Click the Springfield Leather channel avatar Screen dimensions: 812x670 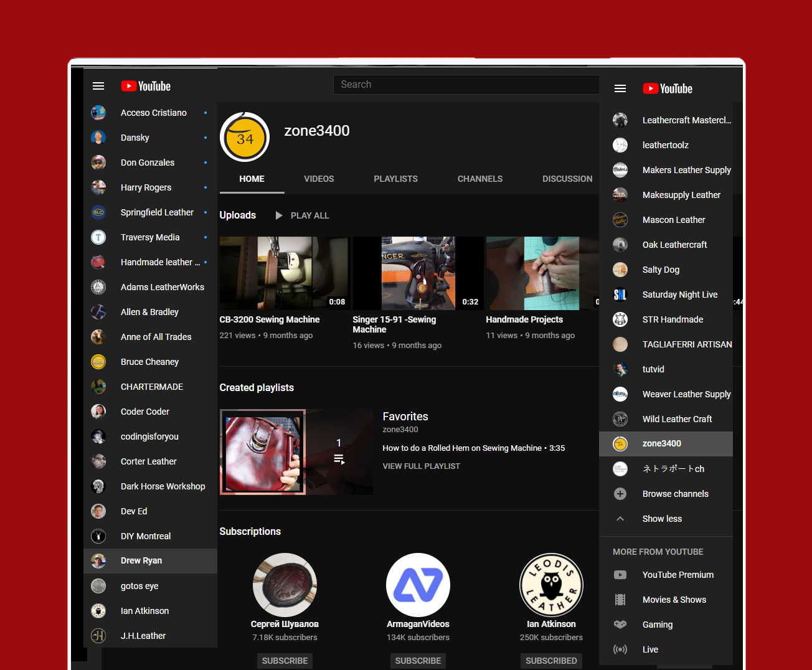98,212
